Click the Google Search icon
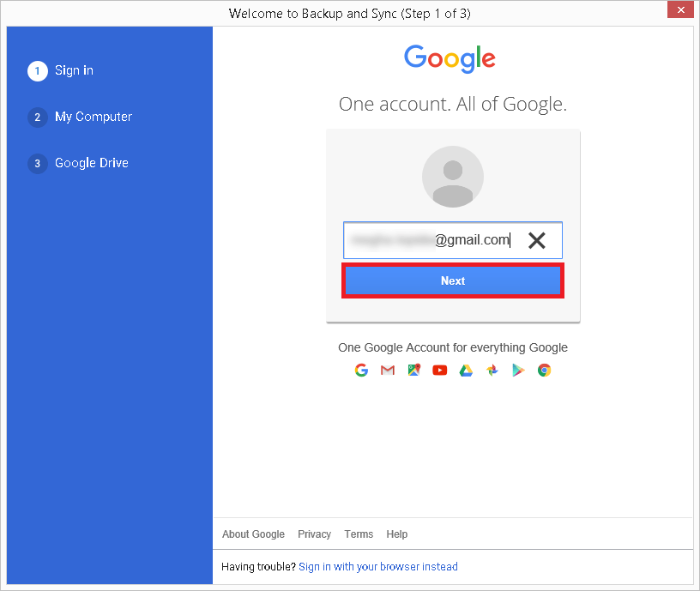This screenshot has height=591, width=700. point(361,370)
